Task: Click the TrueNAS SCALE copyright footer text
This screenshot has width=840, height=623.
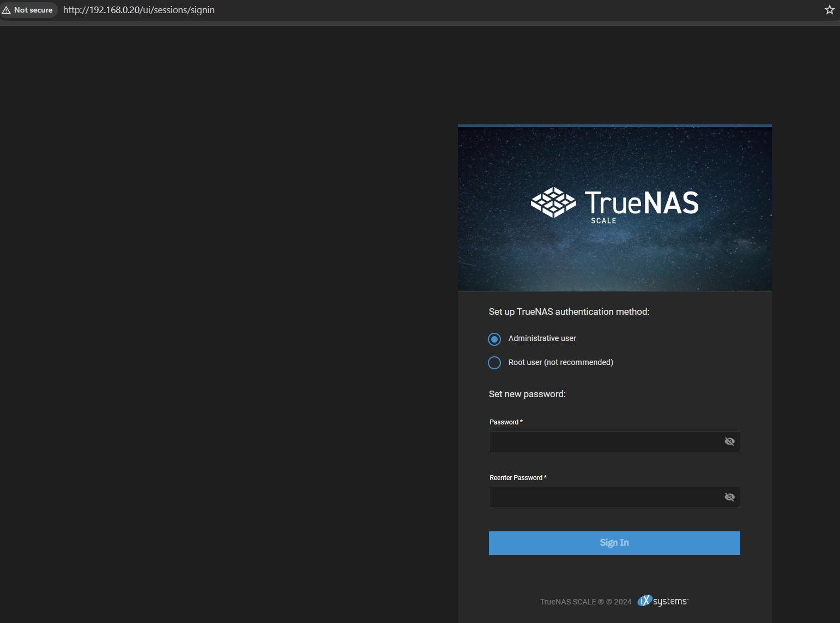Action: point(585,602)
